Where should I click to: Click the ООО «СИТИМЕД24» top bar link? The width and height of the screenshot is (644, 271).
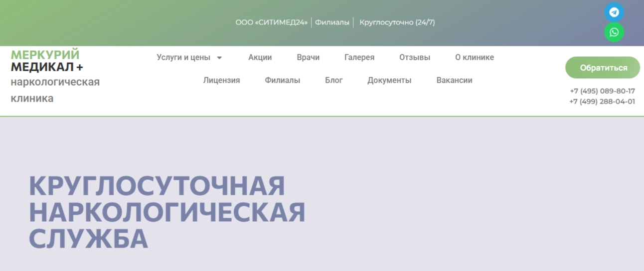pos(272,22)
